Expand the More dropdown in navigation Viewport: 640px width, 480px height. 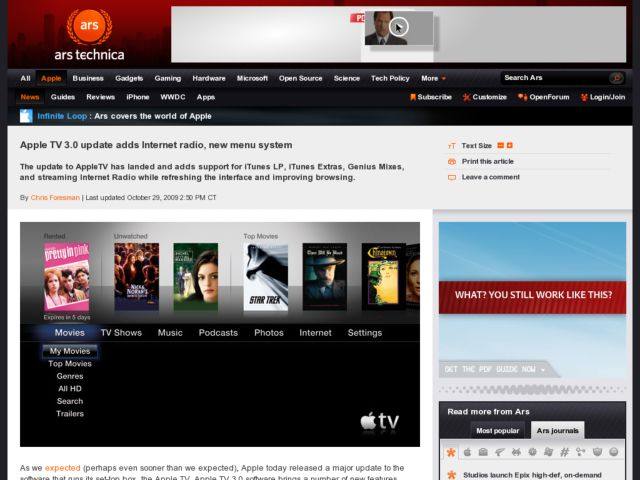pyautogui.click(x=433, y=78)
